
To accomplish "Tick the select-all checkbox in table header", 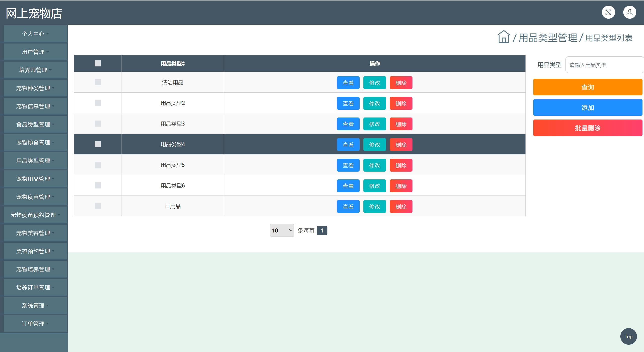I will click(97, 63).
